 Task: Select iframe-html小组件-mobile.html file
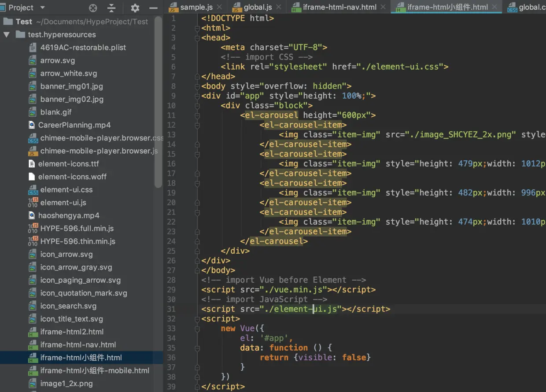pos(95,370)
